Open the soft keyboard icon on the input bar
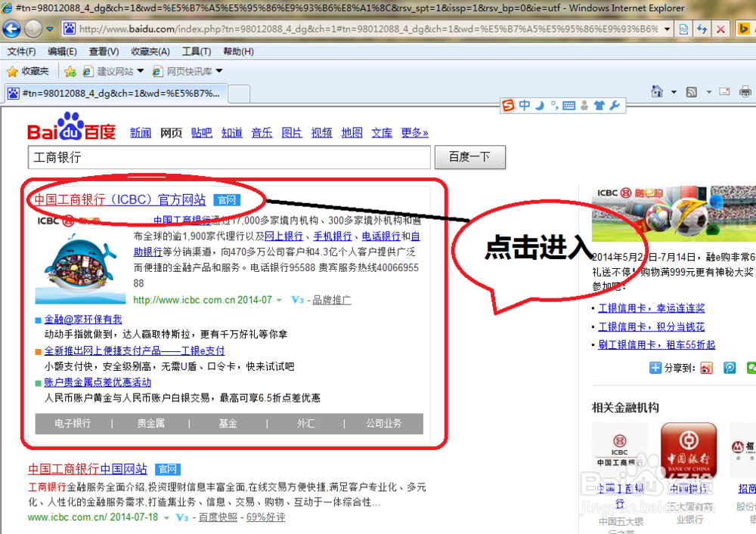756x534 pixels. [x=569, y=105]
